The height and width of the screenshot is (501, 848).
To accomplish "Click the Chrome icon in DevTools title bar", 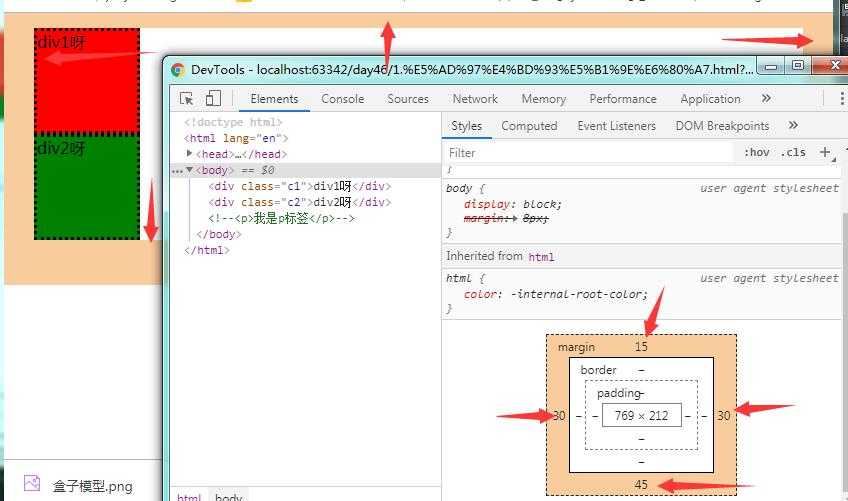I will [178, 70].
